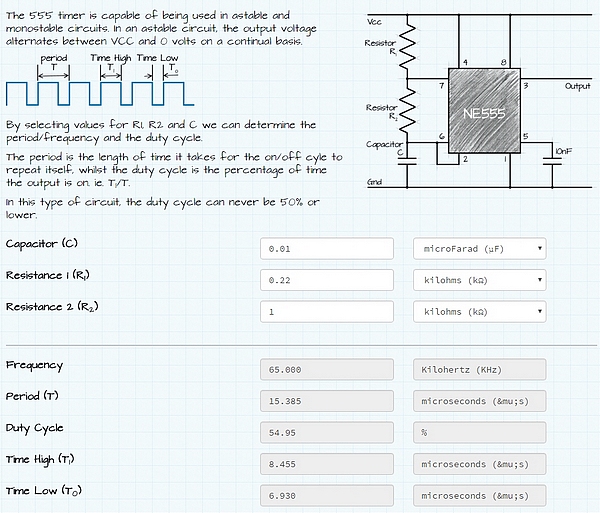Click the Resistor R2 symbol in schematic
Viewport: 600px width, 513px height.
[x=407, y=110]
